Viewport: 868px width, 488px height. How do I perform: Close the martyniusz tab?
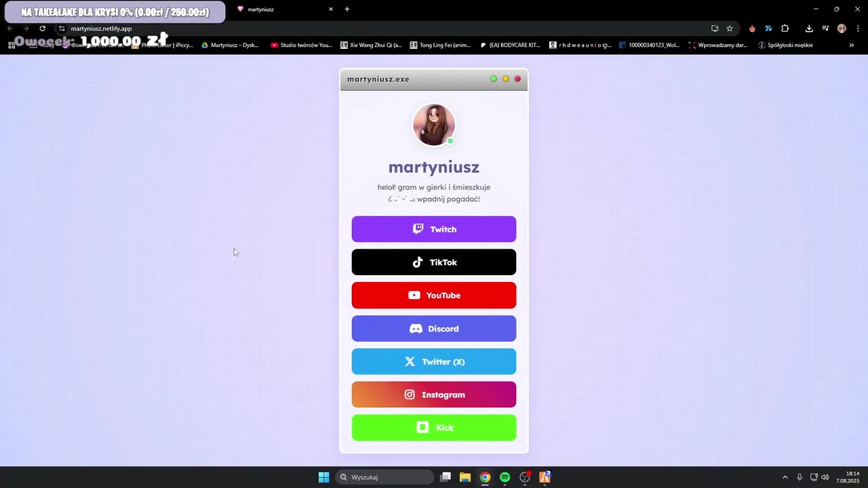point(331,9)
